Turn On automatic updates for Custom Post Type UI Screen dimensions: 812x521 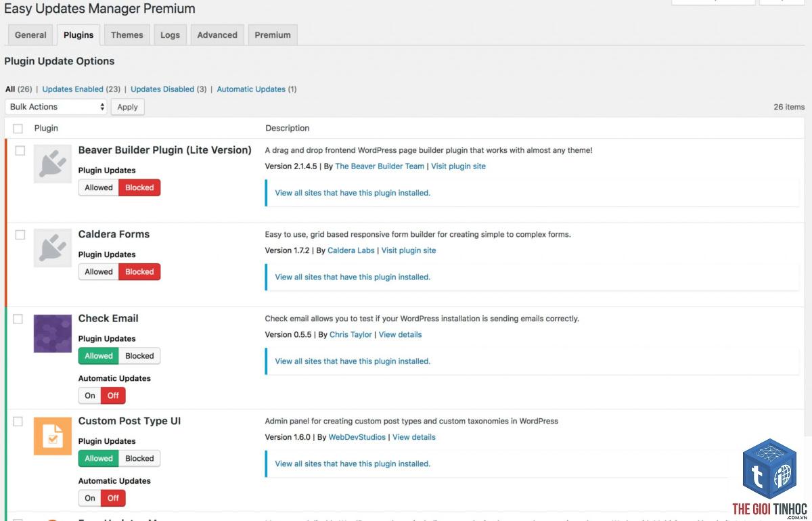(90, 498)
